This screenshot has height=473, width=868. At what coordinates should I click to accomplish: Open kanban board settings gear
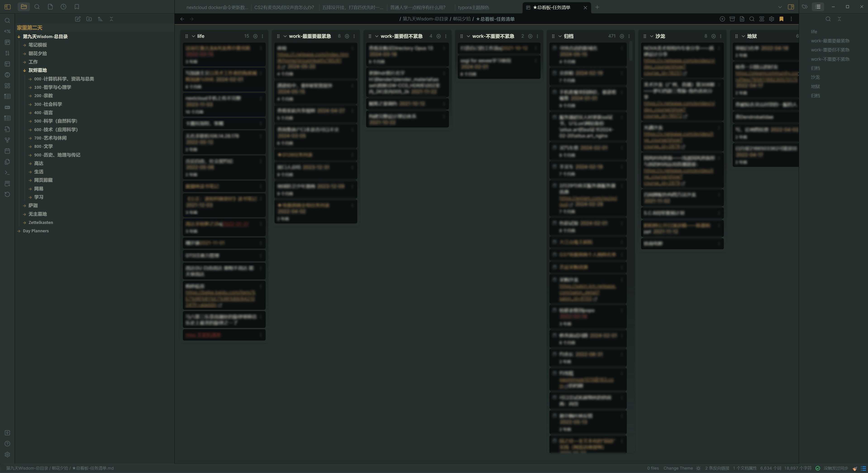(x=771, y=19)
